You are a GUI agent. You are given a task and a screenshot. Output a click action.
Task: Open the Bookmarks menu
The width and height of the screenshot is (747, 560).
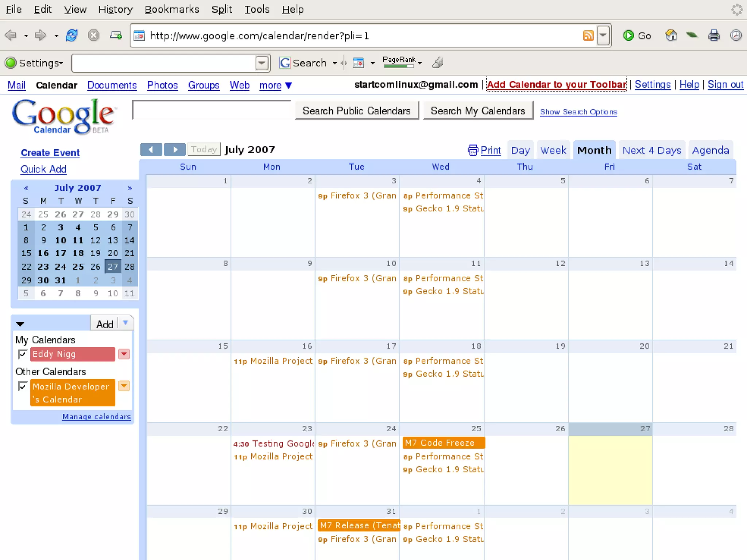click(171, 9)
